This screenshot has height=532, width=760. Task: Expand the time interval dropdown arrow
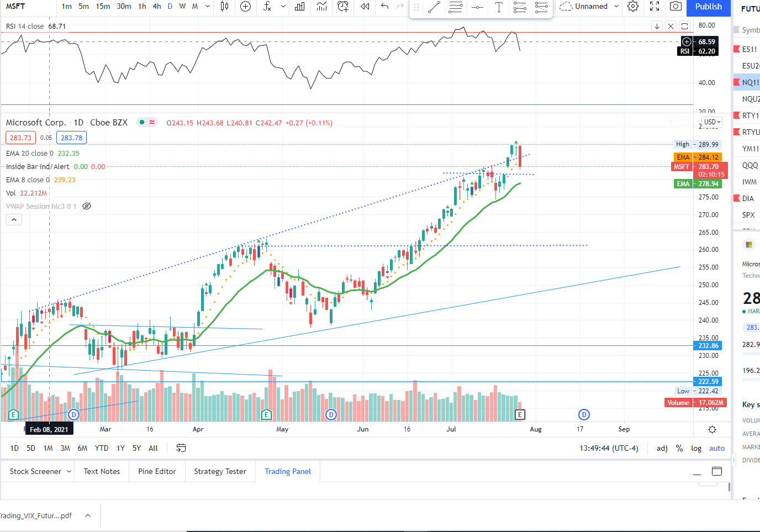pyautogui.click(x=208, y=7)
